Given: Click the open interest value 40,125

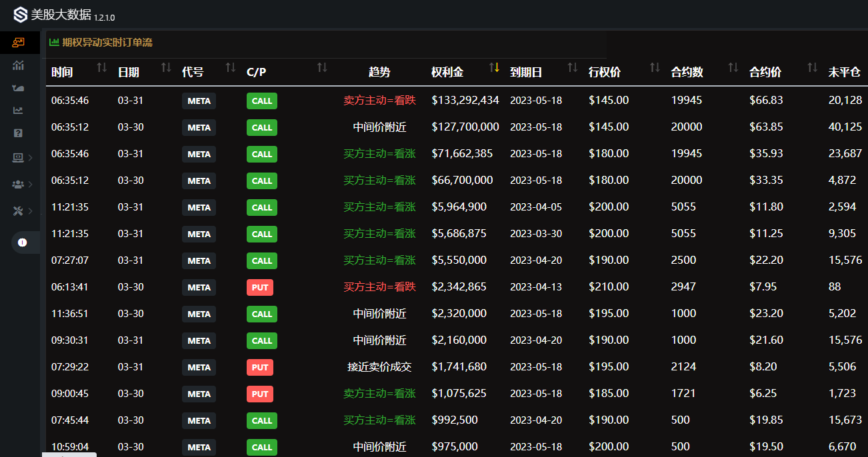Looking at the screenshot, I should click(845, 127).
